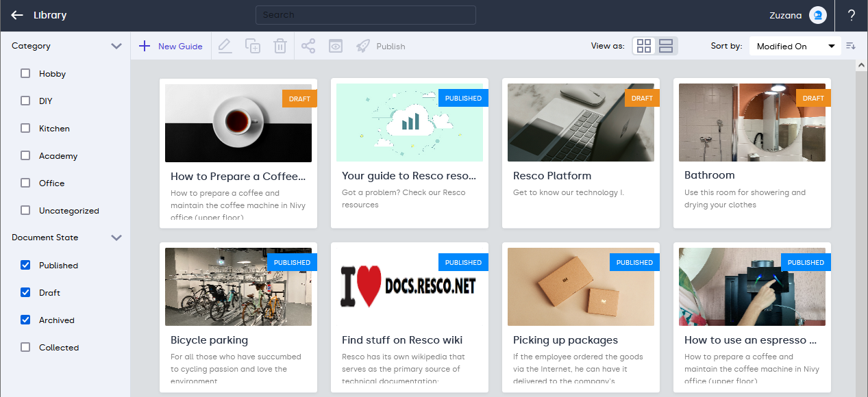The image size is (868, 397).
Task: Click the share icon in toolbar
Action: (308, 46)
